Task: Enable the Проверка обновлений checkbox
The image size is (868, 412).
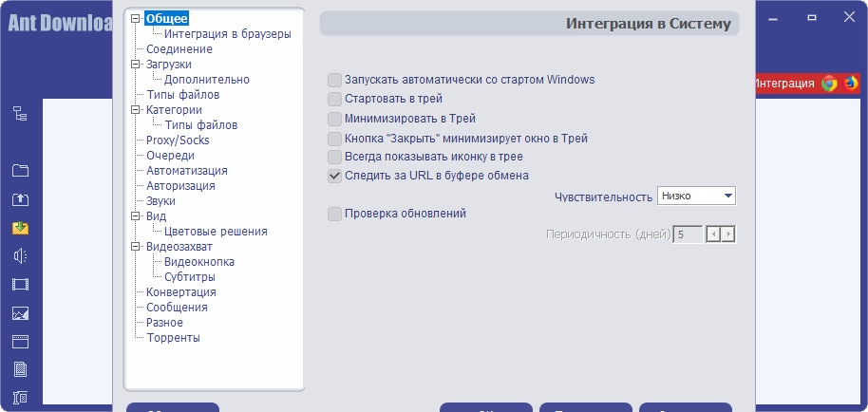Action: 334,214
